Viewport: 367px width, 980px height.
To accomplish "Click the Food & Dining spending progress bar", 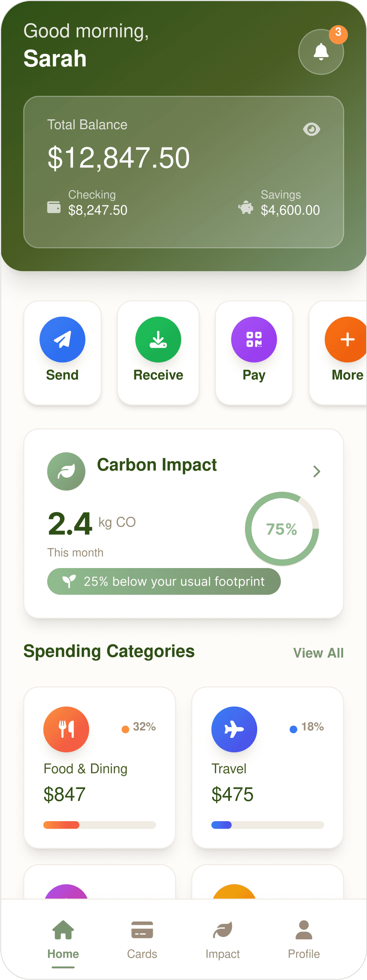I will click(100, 825).
